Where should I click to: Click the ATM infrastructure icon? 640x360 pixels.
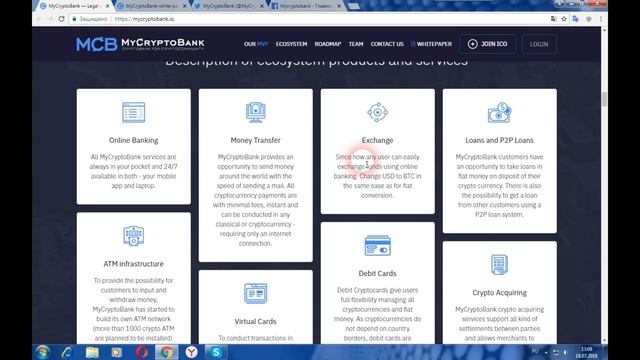click(133, 236)
